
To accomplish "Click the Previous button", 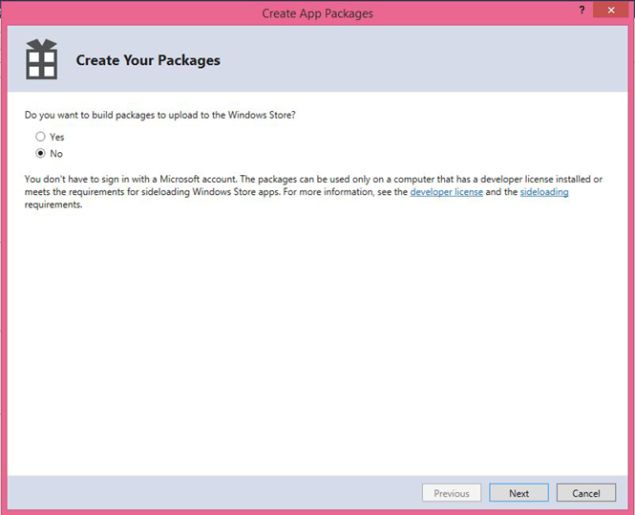I will tap(452, 493).
